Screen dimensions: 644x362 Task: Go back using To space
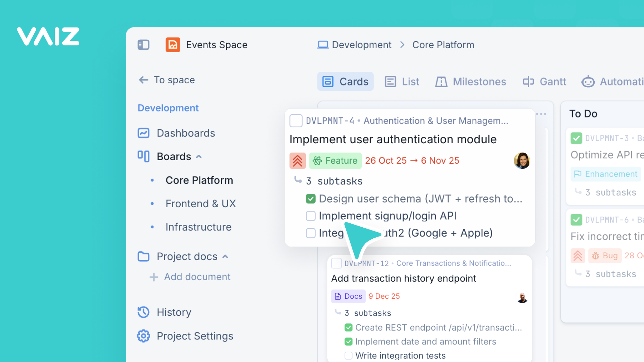pyautogui.click(x=167, y=80)
